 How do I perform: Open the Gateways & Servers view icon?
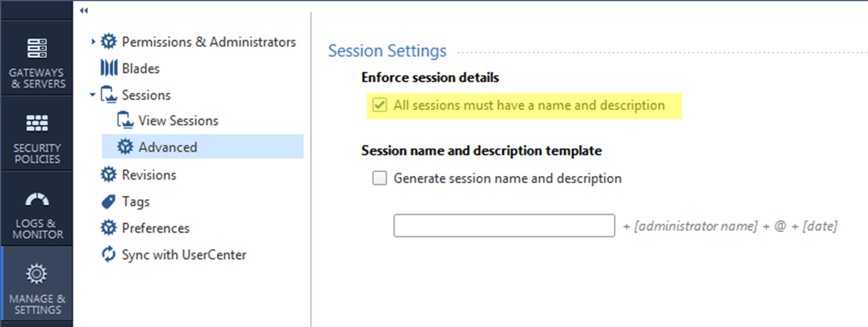(x=36, y=48)
